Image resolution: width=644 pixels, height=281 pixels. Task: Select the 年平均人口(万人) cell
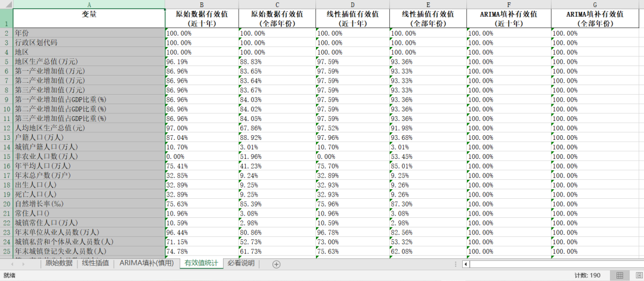(x=89, y=166)
